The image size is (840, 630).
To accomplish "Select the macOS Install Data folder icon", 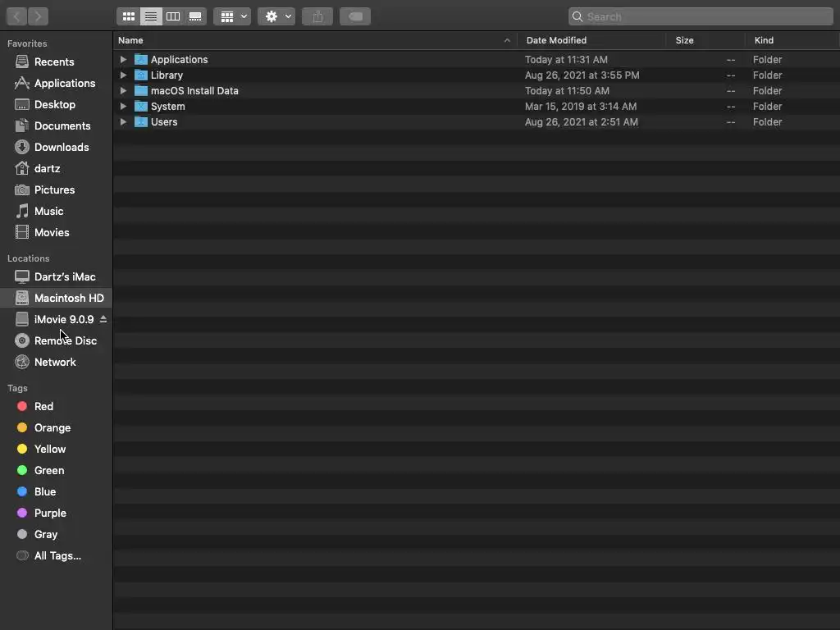I will pos(141,90).
